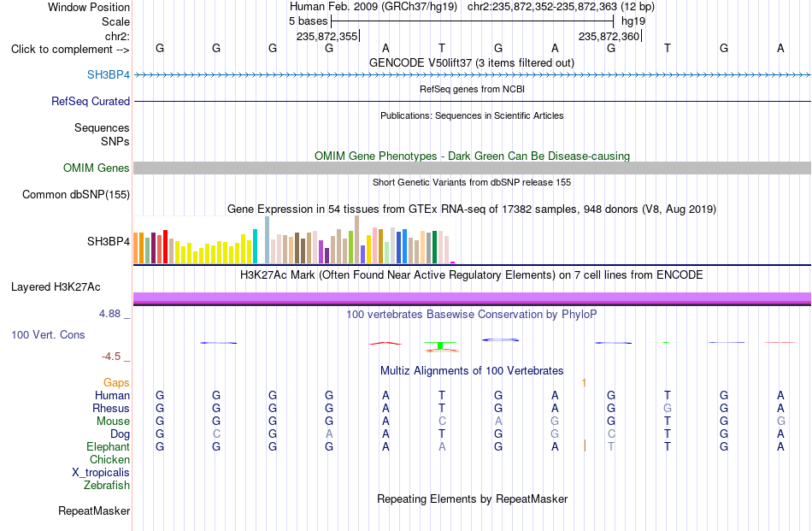Click the 'RefSeq genes from NCBI' title
This screenshot has height=531, width=812.
(x=472, y=89)
